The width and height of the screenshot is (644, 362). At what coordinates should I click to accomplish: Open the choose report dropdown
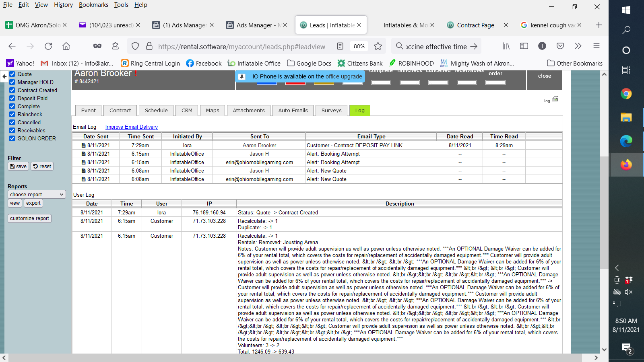pos(37,194)
